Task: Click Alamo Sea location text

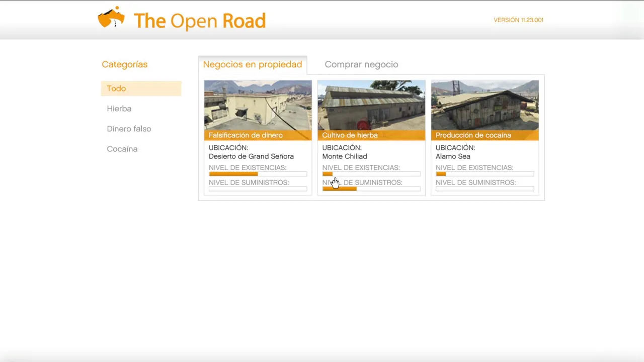Action: click(x=453, y=156)
